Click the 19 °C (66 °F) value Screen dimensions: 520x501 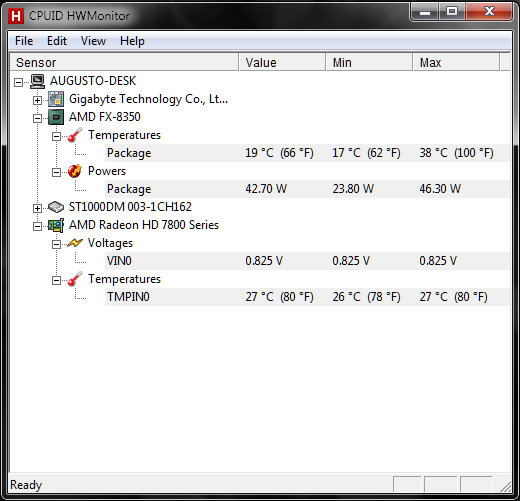279,153
